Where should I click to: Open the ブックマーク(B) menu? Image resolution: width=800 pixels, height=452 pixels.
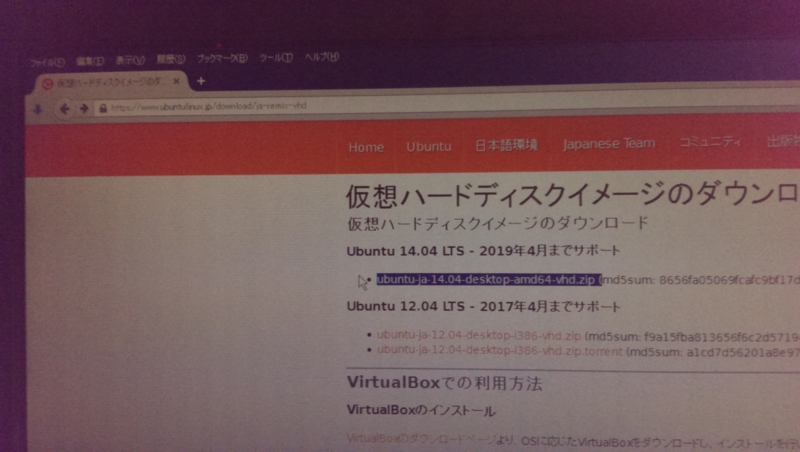click(222, 58)
